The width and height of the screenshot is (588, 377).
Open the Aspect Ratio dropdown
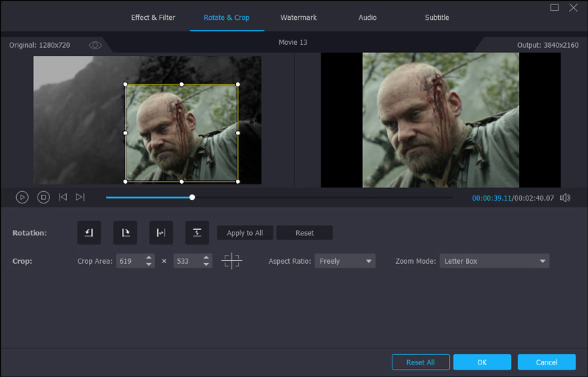pos(345,261)
